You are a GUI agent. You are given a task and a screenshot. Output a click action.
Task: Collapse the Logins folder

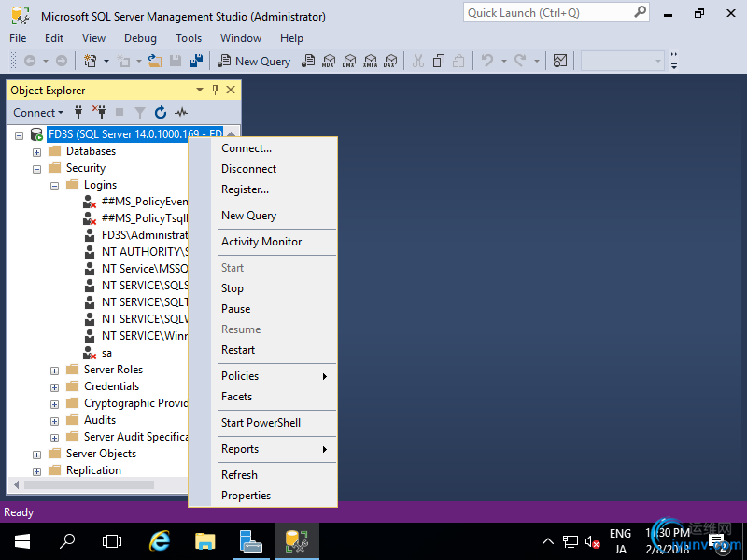(x=54, y=186)
